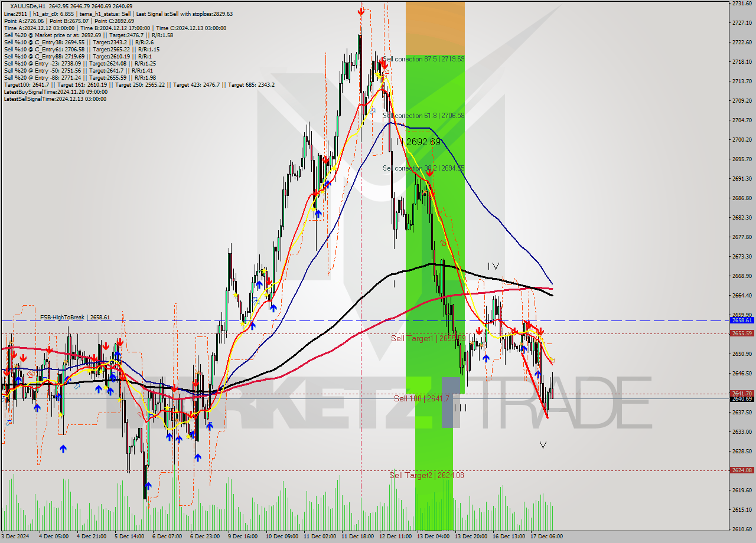Select the wave 'III' label

coord(461,408)
